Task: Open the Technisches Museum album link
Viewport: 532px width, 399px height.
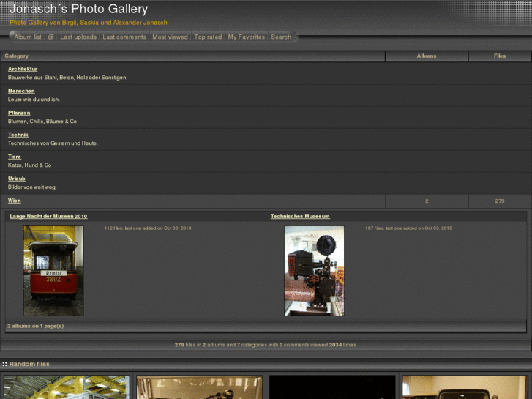Action: 300,217
